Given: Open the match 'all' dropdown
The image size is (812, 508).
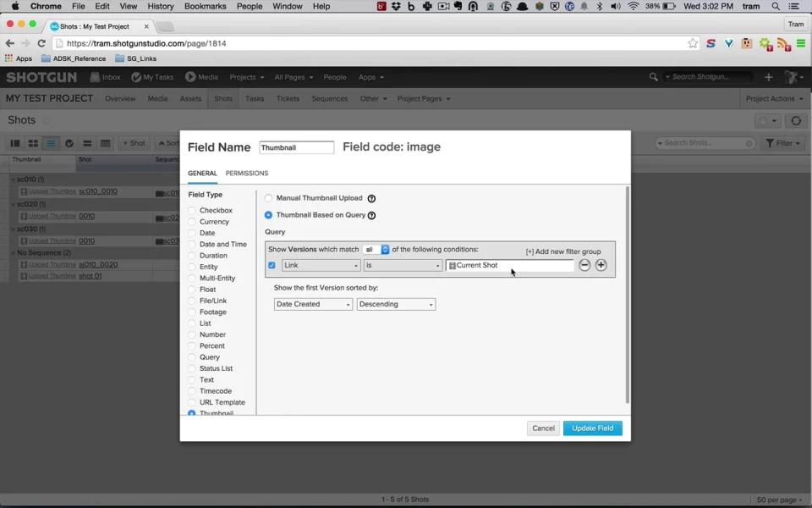Looking at the screenshot, I should tap(376, 249).
